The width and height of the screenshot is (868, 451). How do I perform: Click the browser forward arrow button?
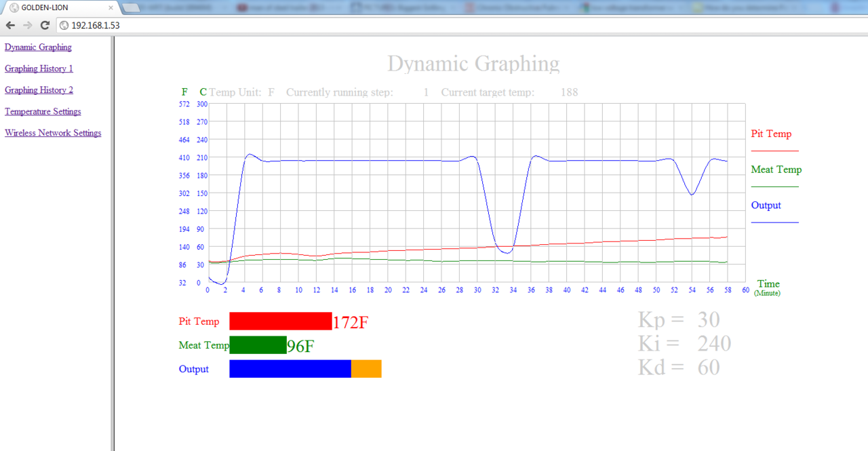point(27,25)
